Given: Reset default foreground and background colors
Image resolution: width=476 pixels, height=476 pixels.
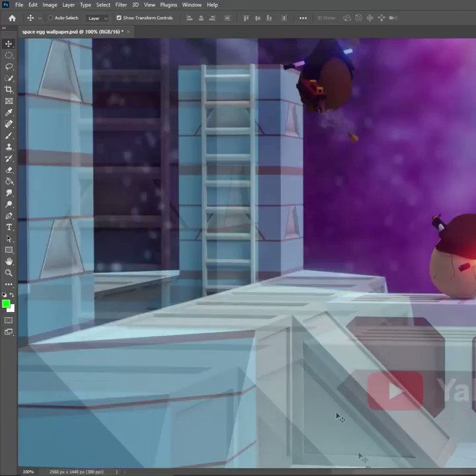Looking at the screenshot, I should point(4,295).
